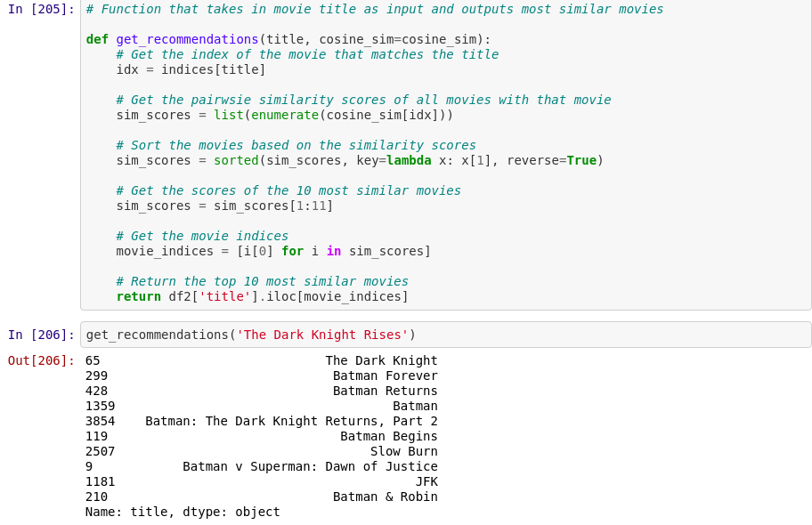
Task: Click output row 'Batman Returns'
Action: [262, 391]
